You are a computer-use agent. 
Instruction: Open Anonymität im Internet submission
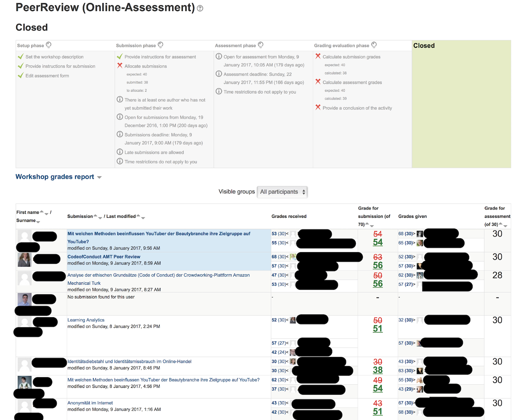(90, 403)
